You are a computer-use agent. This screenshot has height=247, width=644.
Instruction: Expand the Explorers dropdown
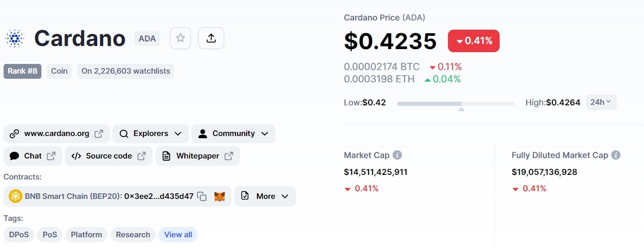click(x=151, y=133)
